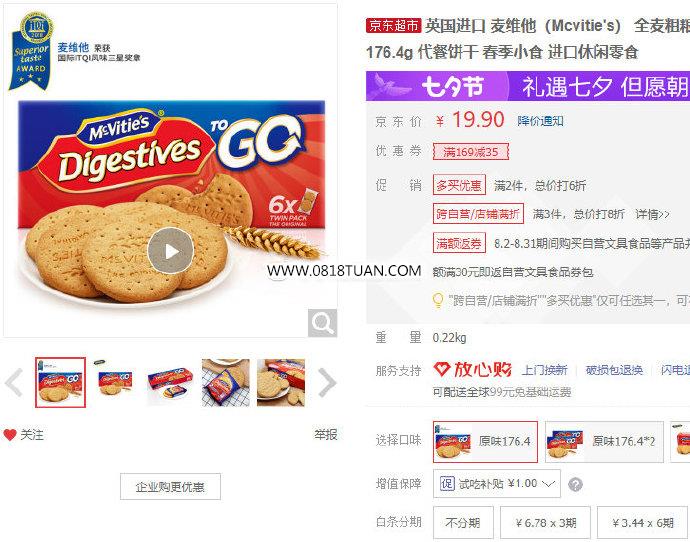Choose ¥6.78 x 3期 installment option
The height and width of the screenshot is (542, 690).
(x=545, y=523)
